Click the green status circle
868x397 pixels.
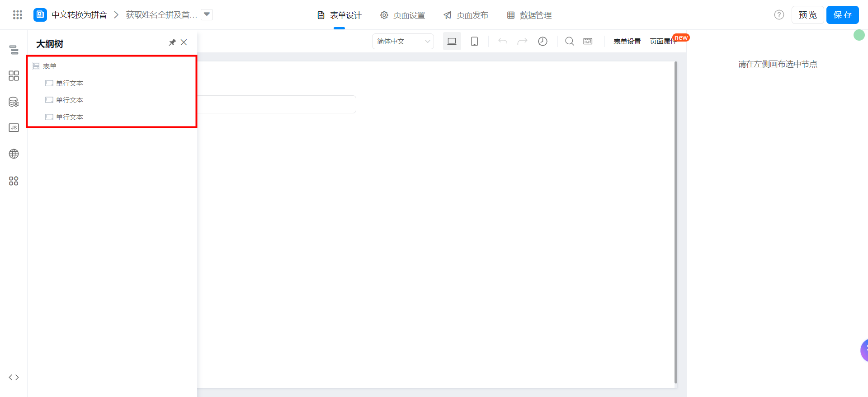[859, 35]
